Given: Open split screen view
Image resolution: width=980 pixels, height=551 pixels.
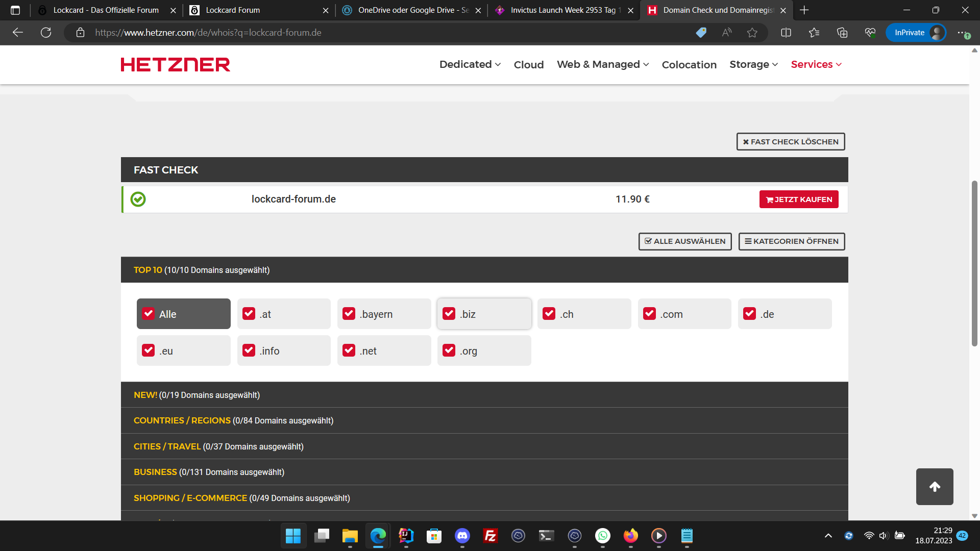Looking at the screenshot, I should (786, 33).
